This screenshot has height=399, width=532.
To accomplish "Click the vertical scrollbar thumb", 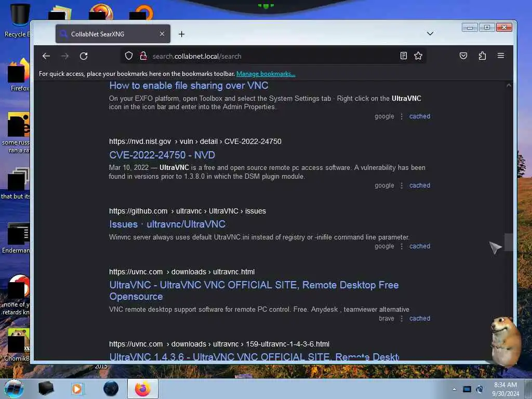I will click(509, 242).
